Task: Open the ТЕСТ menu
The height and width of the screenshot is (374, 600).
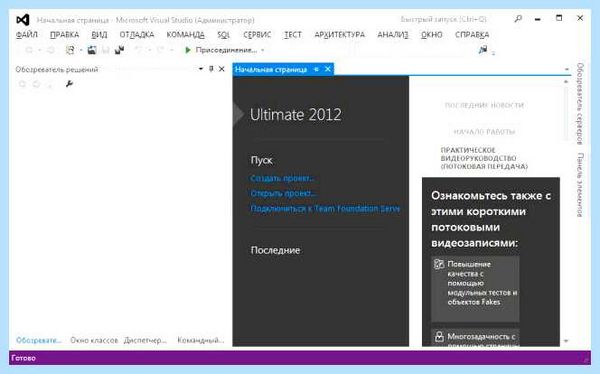Action: pos(293,35)
